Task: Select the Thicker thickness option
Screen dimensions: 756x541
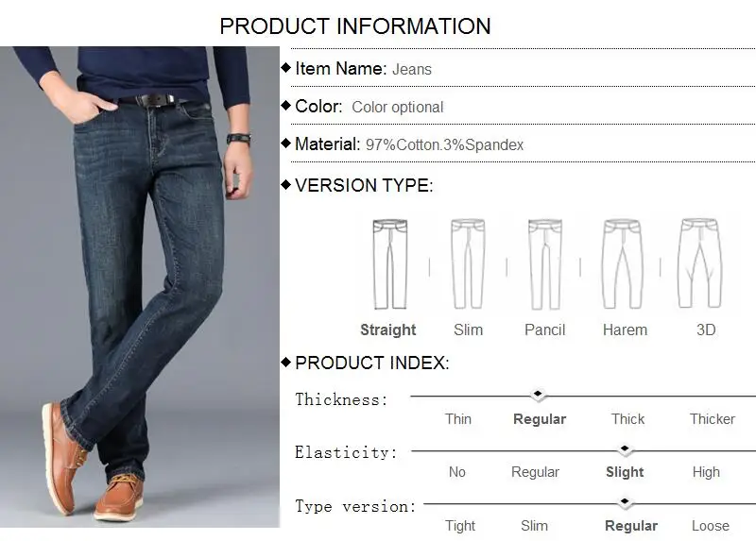Action: pos(713,418)
